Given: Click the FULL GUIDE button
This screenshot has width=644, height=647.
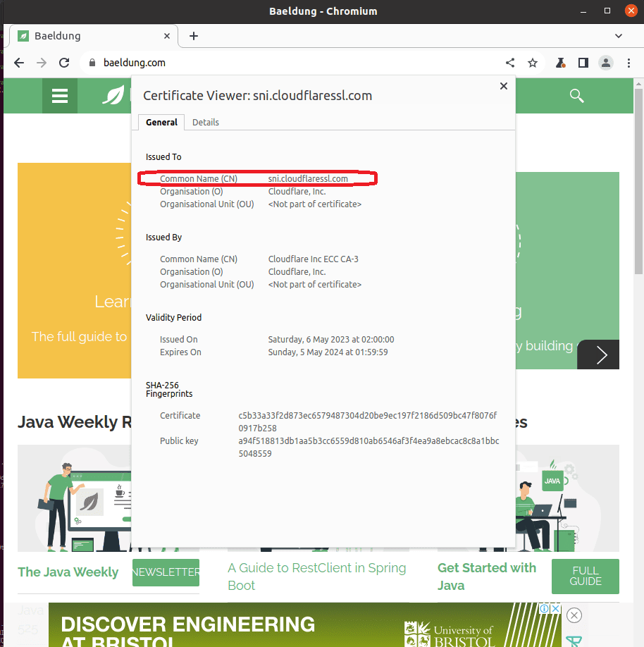Looking at the screenshot, I should pyautogui.click(x=585, y=576).
